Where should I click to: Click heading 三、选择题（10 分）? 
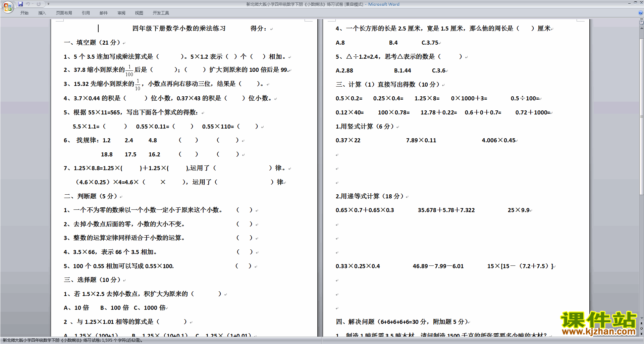pos(93,280)
